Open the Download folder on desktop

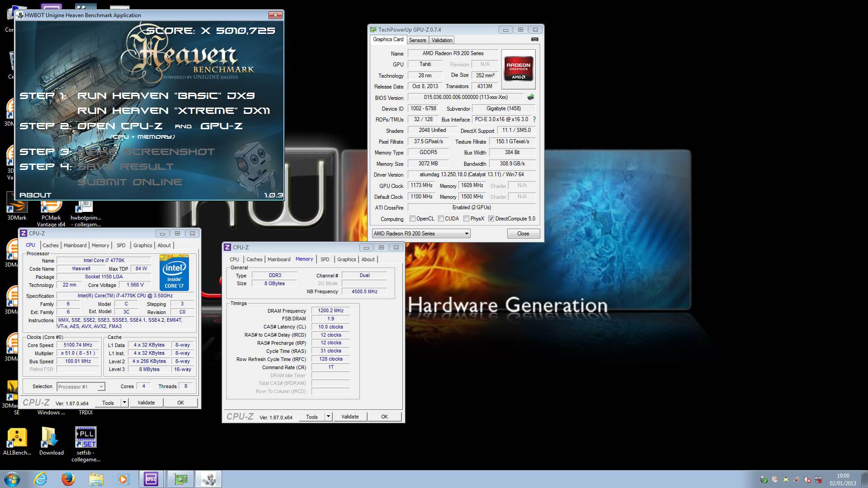(51, 441)
